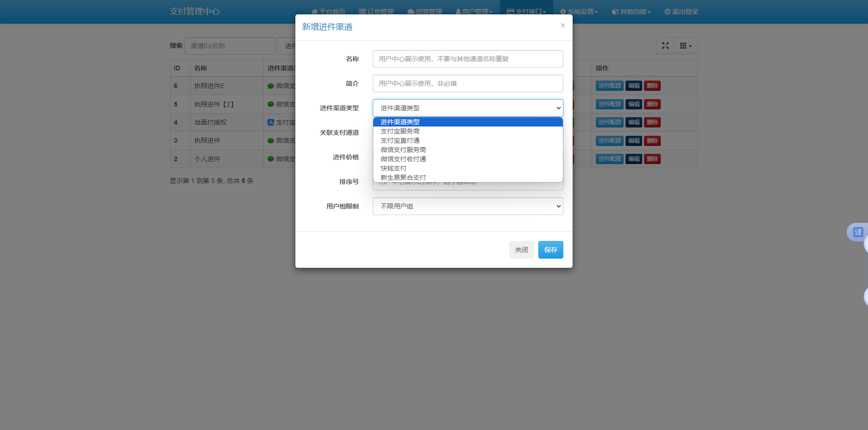The height and width of the screenshot is (430, 868).
Task: Open the table columns grid dropdown
Action: (686, 46)
